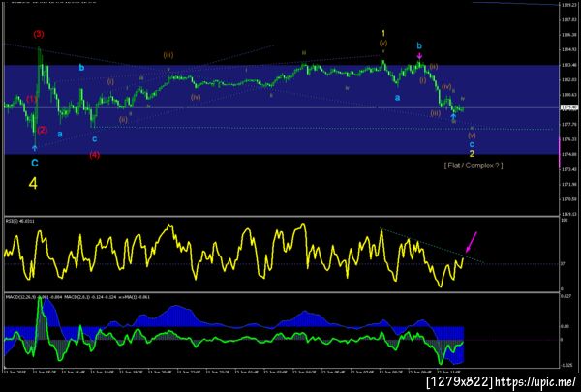Select the blue up arrow above large C
The width and height of the screenshot is (581, 392).
point(35,148)
